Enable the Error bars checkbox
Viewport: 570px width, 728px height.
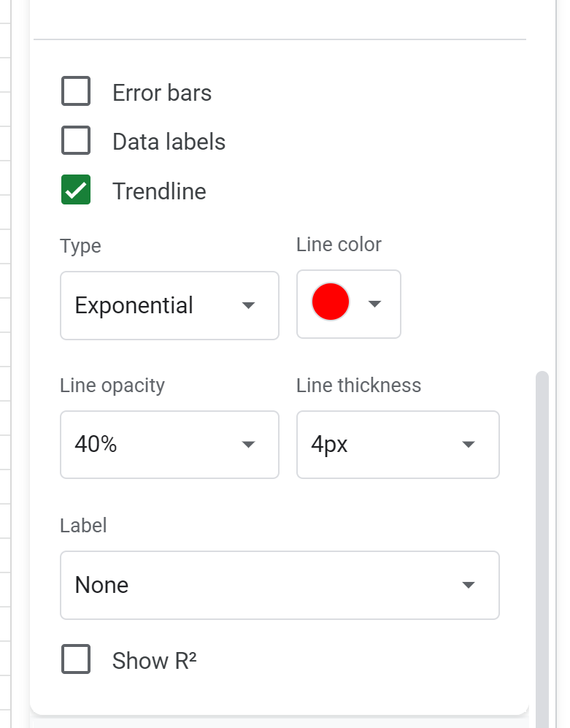point(76,92)
